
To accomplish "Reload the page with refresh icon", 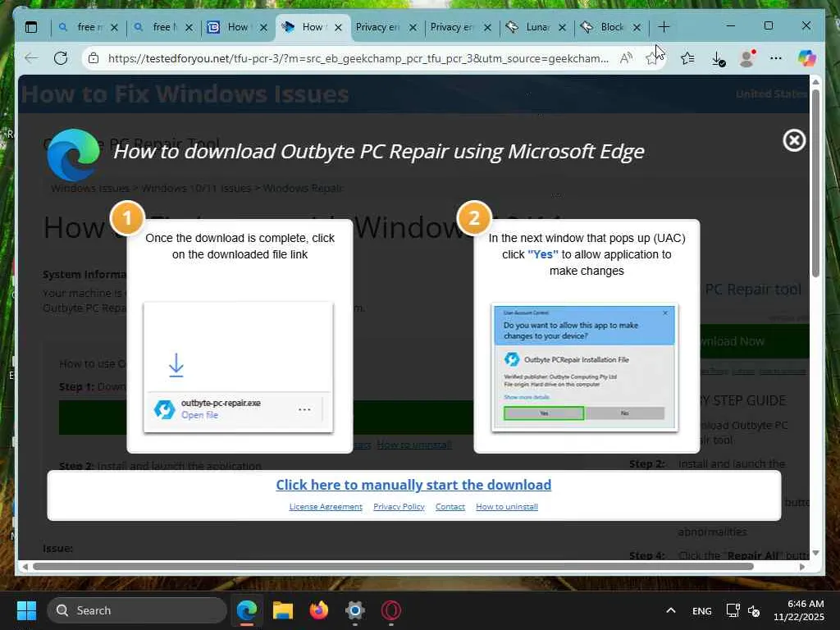I will pyautogui.click(x=61, y=58).
